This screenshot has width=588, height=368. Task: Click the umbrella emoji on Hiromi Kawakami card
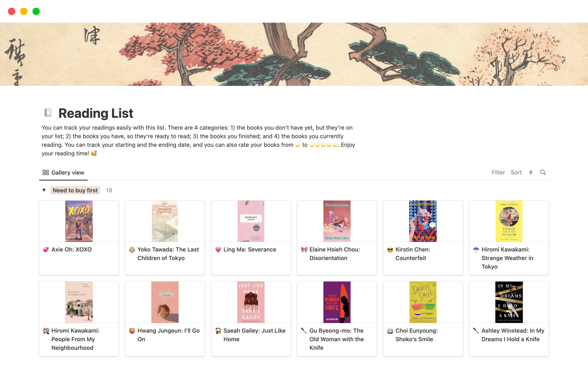coord(476,249)
